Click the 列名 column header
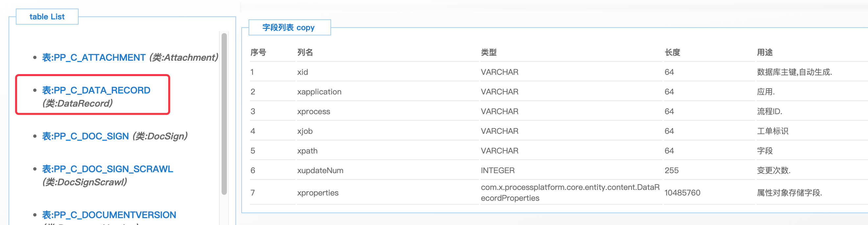The image size is (868, 225). point(305,52)
